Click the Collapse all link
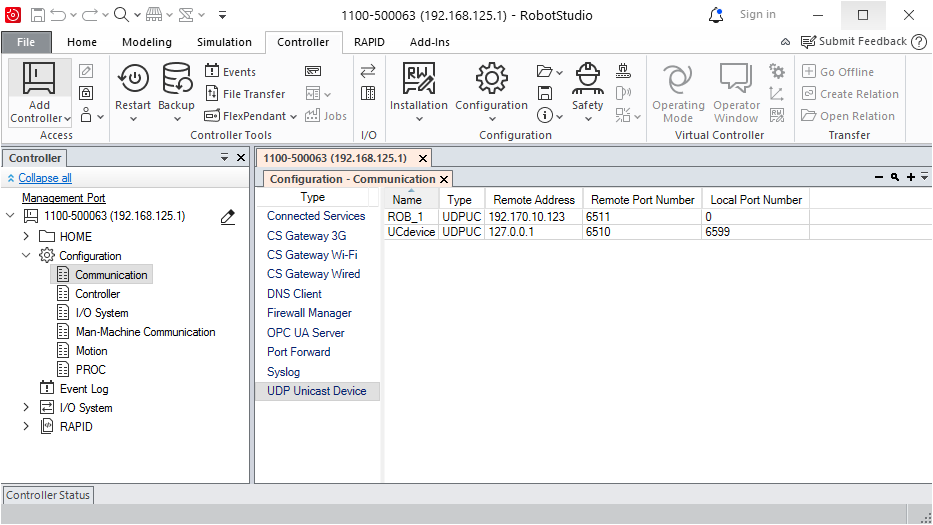 pyautogui.click(x=45, y=178)
